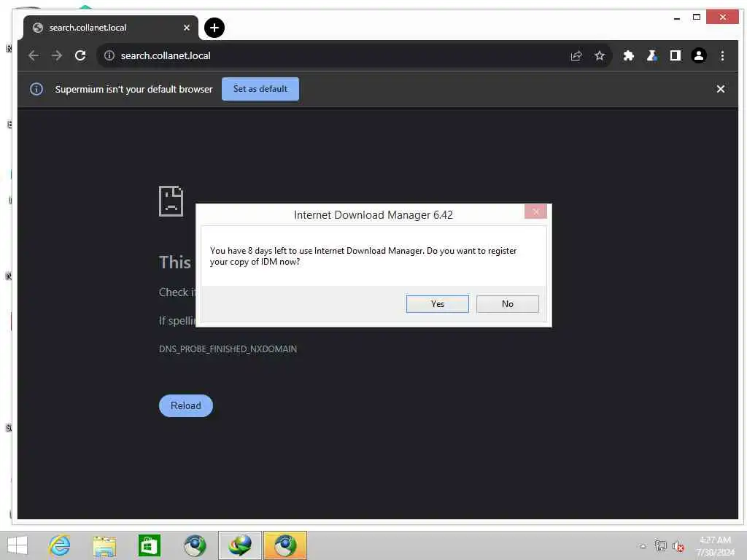Open the experiments flask icon

tap(651, 55)
